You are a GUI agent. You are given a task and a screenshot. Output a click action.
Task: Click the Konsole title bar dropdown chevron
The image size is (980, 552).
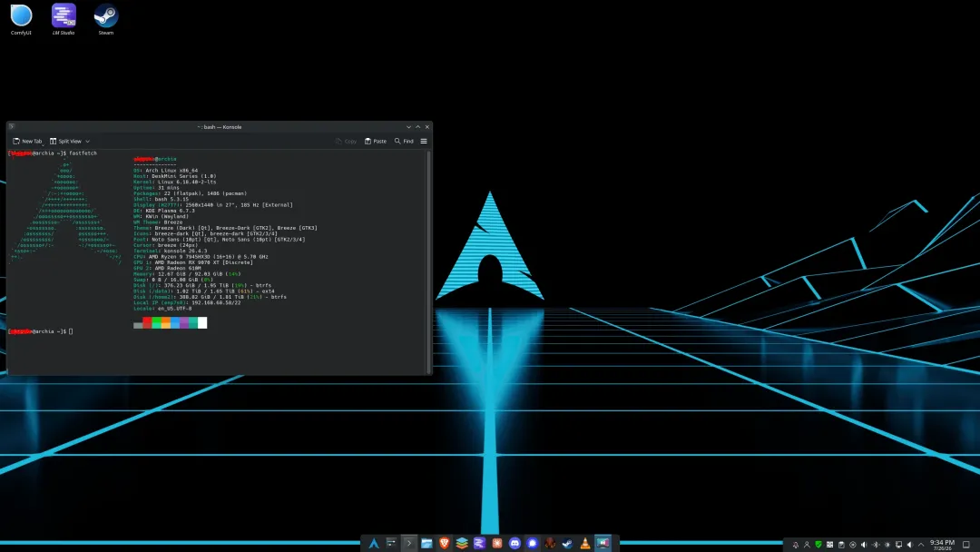click(x=408, y=127)
